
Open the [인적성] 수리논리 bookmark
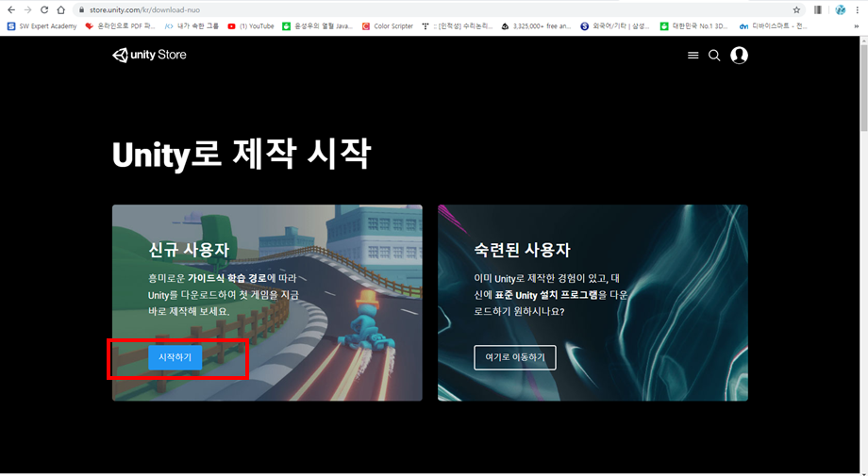pos(458,26)
